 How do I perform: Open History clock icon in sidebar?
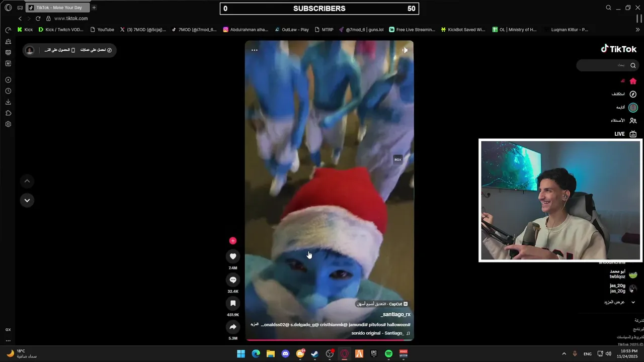[x=8, y=91]
